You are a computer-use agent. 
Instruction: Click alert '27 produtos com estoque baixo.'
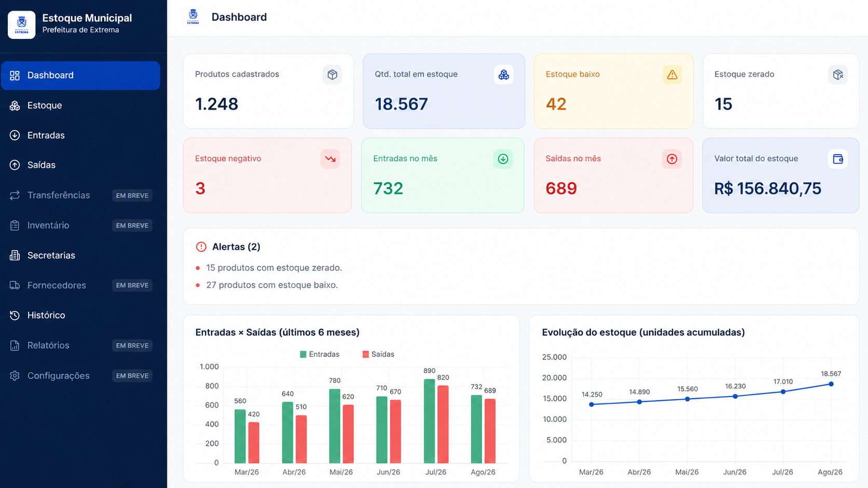tap(272, 285)
